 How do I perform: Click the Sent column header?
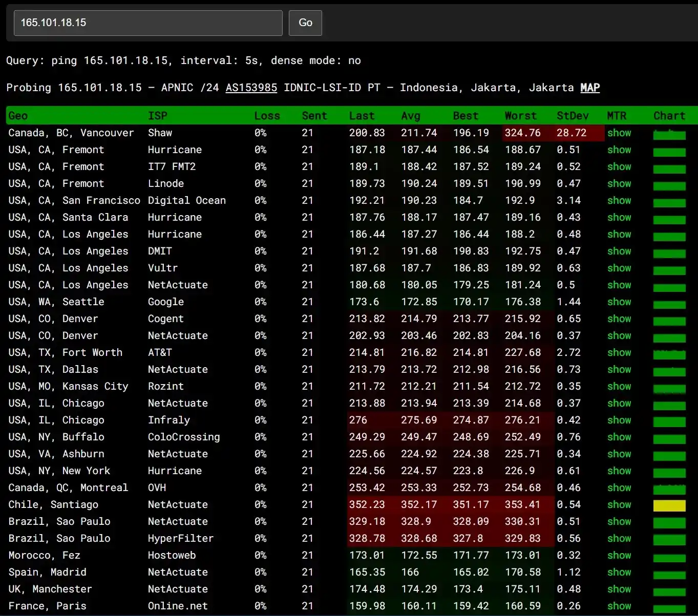[x=314, y=116]
